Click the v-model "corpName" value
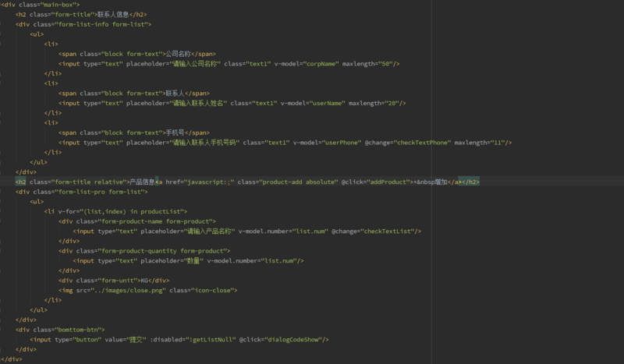Image resolution: width=624 pixels, height=364 pixels. click(x=321, y=64)
